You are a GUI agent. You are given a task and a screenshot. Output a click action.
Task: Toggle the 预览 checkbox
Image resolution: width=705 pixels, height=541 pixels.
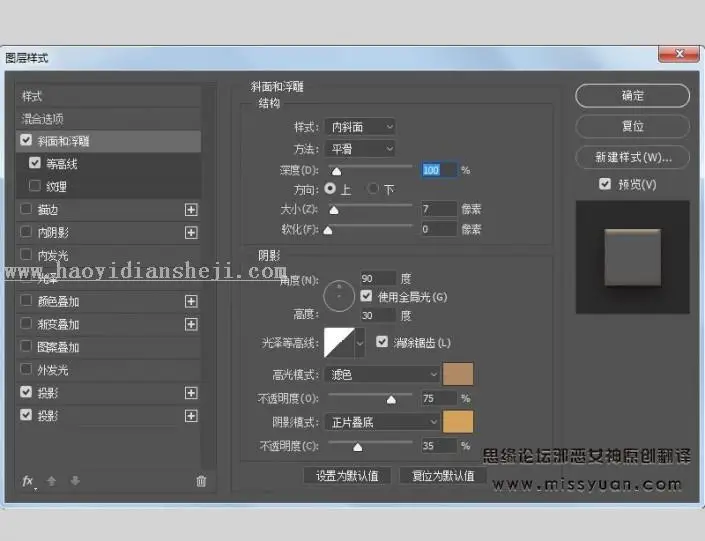click(605, 184)
